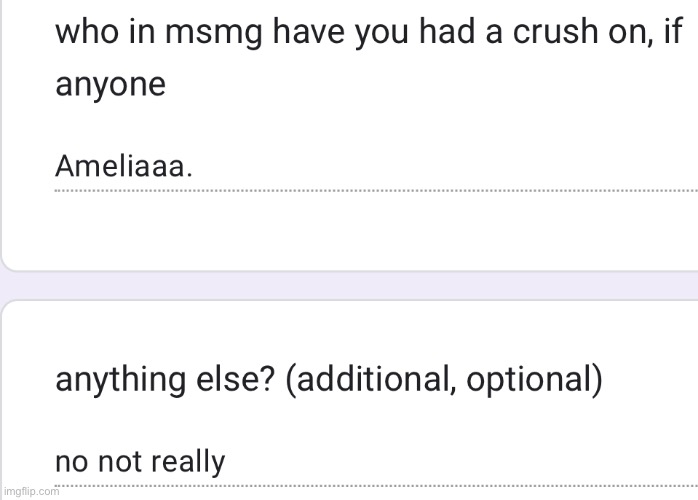Viewport: 698px width, 500px height.
Task: Click the "anything else?" question title
Action: coord(328,381)
